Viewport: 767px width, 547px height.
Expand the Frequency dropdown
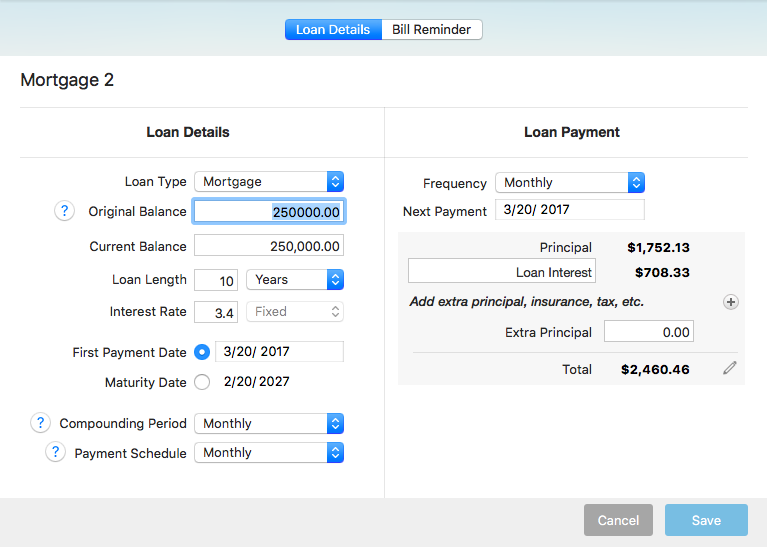click(x=569, y=183)
